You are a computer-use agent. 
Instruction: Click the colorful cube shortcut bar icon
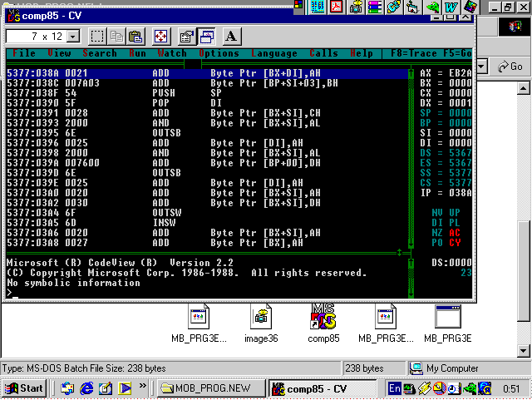coord(470,7)
